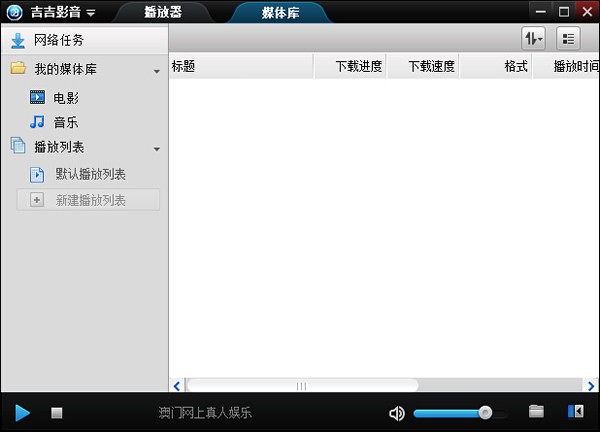Toggle the side panel icon at bottom right

[575, 412]
